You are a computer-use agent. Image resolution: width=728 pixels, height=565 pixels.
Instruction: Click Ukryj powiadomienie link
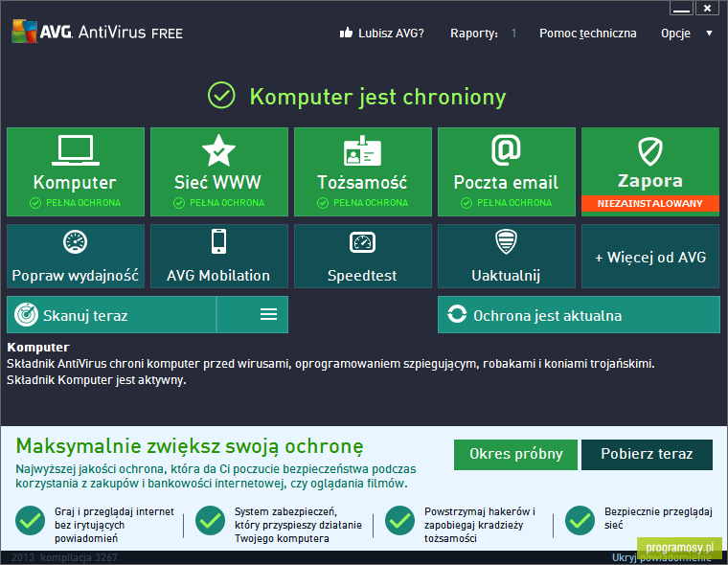click(x=661, y=557)
